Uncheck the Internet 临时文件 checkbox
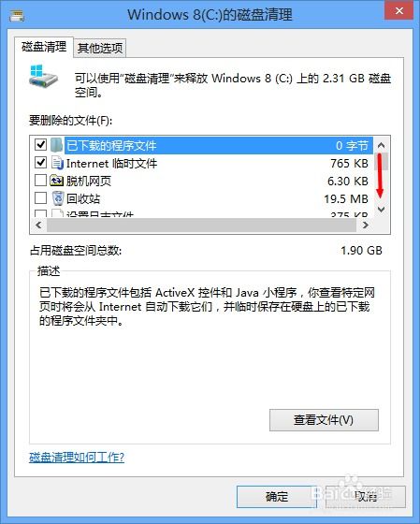420x524 pixels. tap(40, 163)
